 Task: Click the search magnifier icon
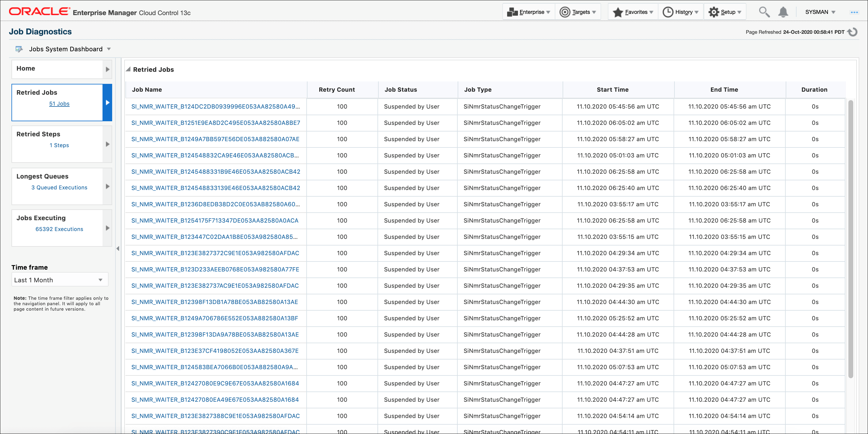[x=764, y=12]
